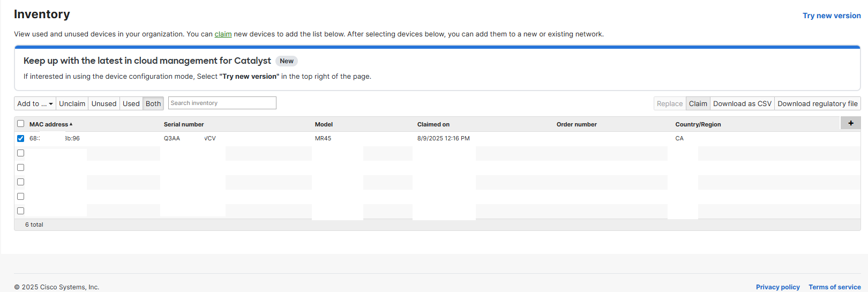The image size is (868, 292).
Task: Sort by Serial number column
Action: (x=184, y=124)
